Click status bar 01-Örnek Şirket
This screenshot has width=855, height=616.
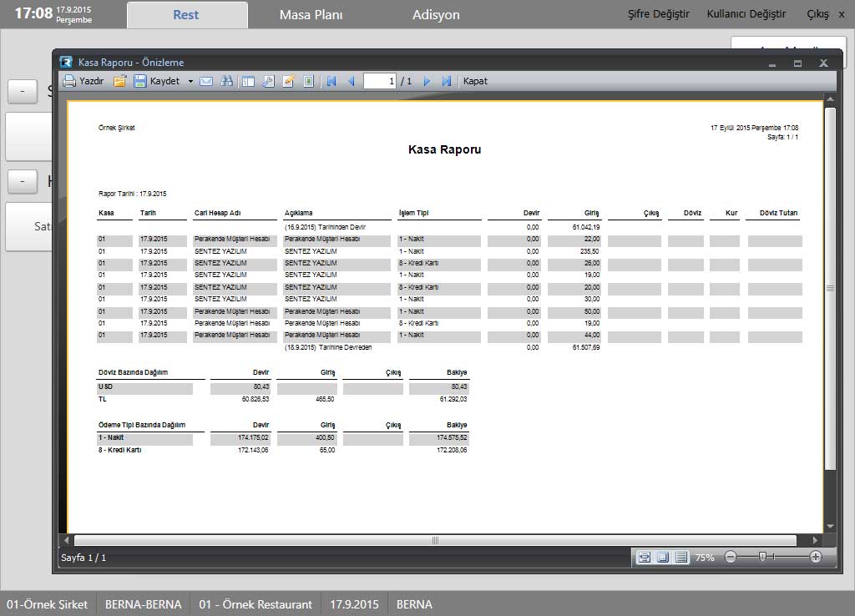click(48, 604)
